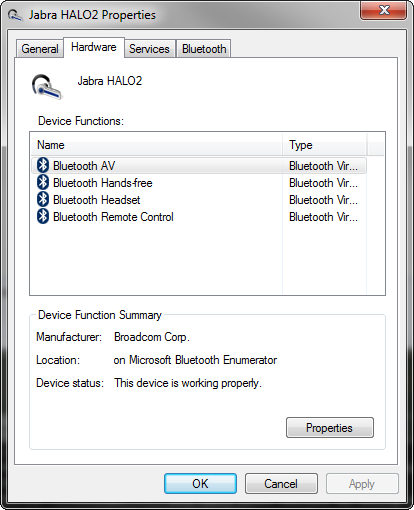Close the Jabra HALO2 Properties dialog

point(384,10)
